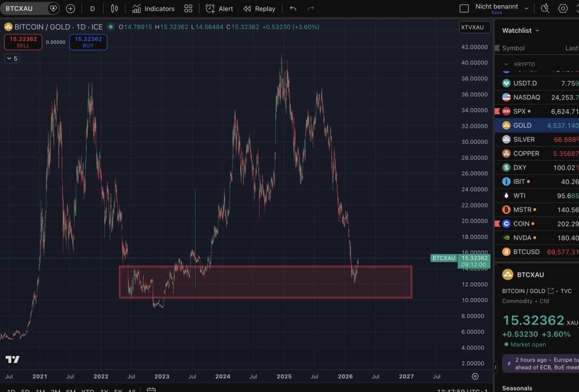Select SILVER in the watchlist

537,140
